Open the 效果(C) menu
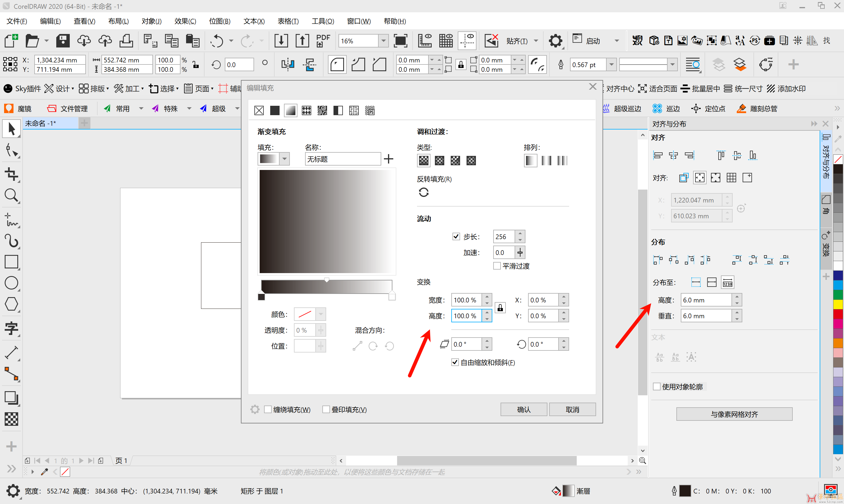 click(185, 21)
